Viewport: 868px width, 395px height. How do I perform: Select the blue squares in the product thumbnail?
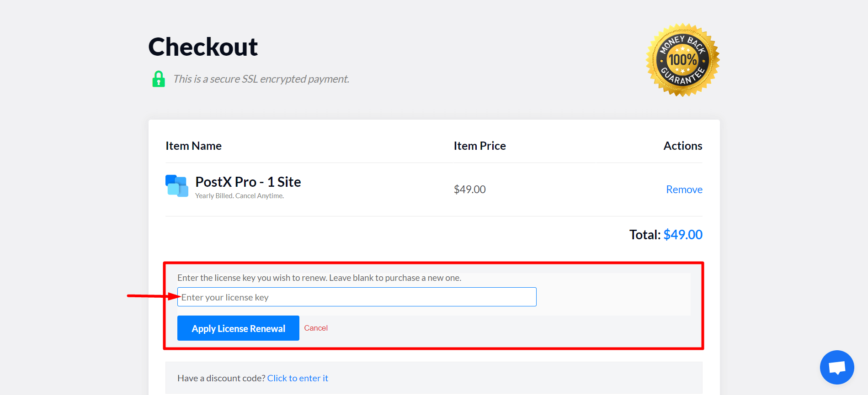point(177,186)
